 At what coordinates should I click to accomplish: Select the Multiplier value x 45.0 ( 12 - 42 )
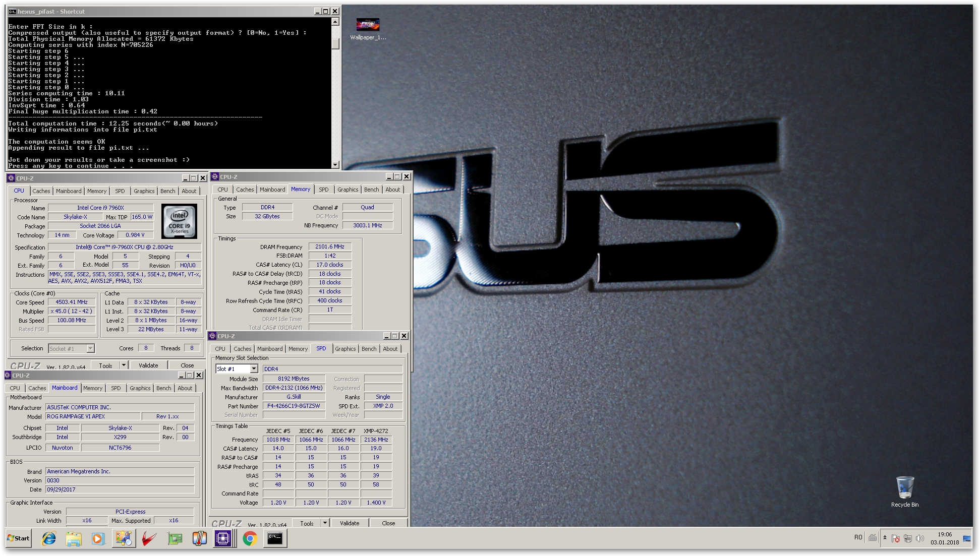(x=72, y=311)
